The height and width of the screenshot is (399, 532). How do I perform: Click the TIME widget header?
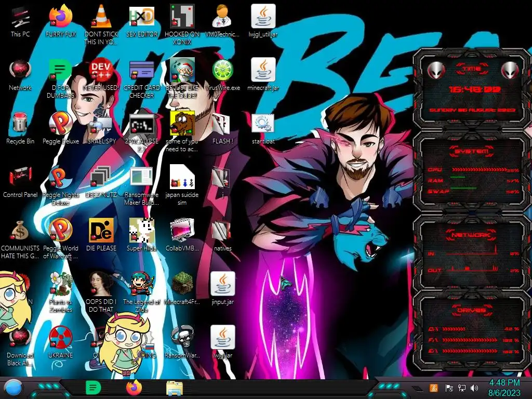[x=472, y=69]
